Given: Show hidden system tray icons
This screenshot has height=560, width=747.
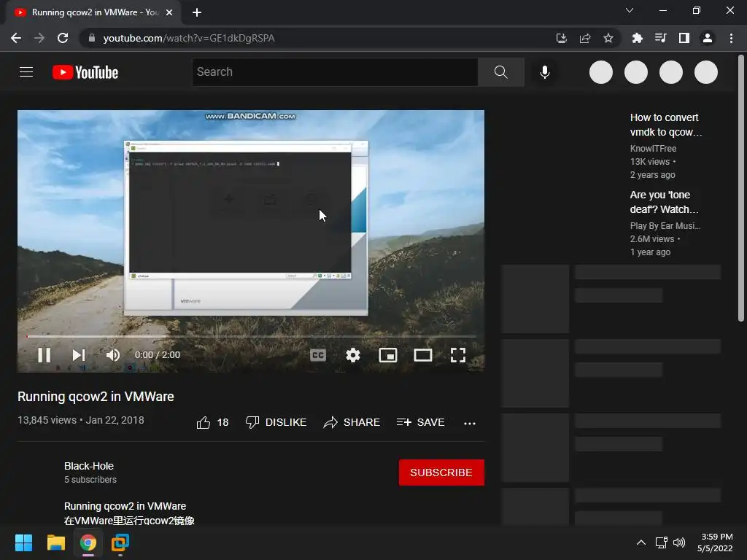Looking at the screenshot, I should click(x=641, y=542).
